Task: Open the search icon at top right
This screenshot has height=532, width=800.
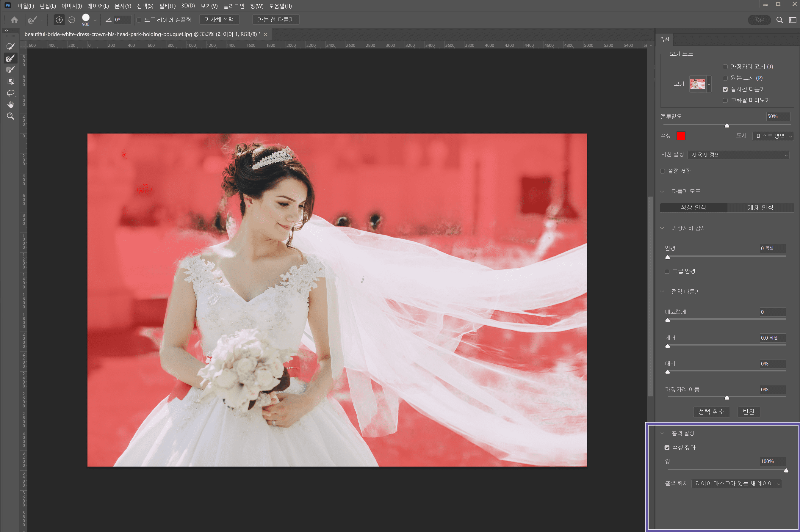Action: (x=779, y=20)
